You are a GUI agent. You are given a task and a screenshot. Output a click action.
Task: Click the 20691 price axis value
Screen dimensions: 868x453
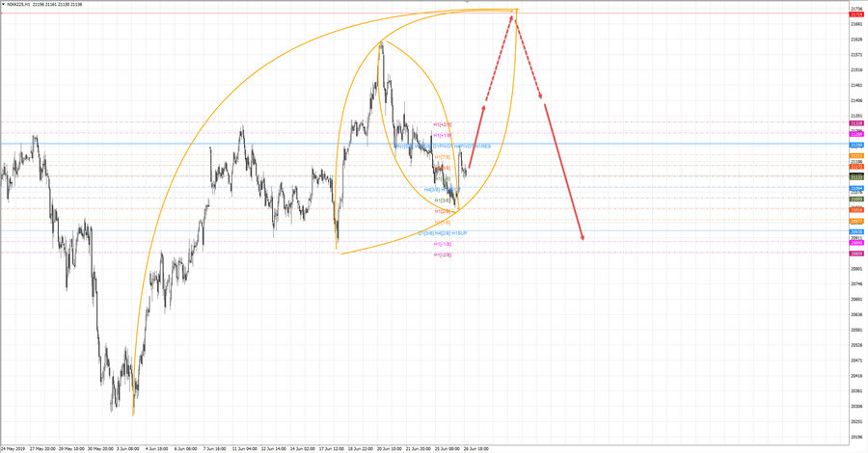click(x=856, y=299)
